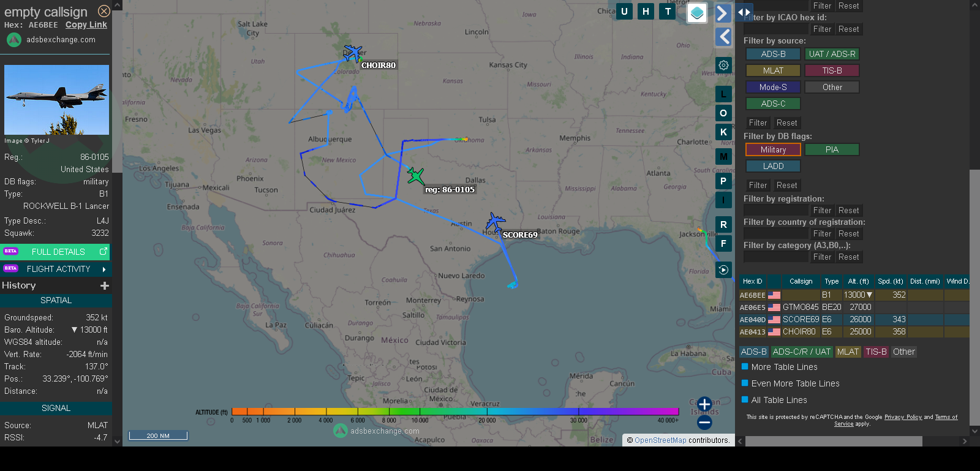
Task: Zoom in with the plus button
Action: tap(704, 404)
